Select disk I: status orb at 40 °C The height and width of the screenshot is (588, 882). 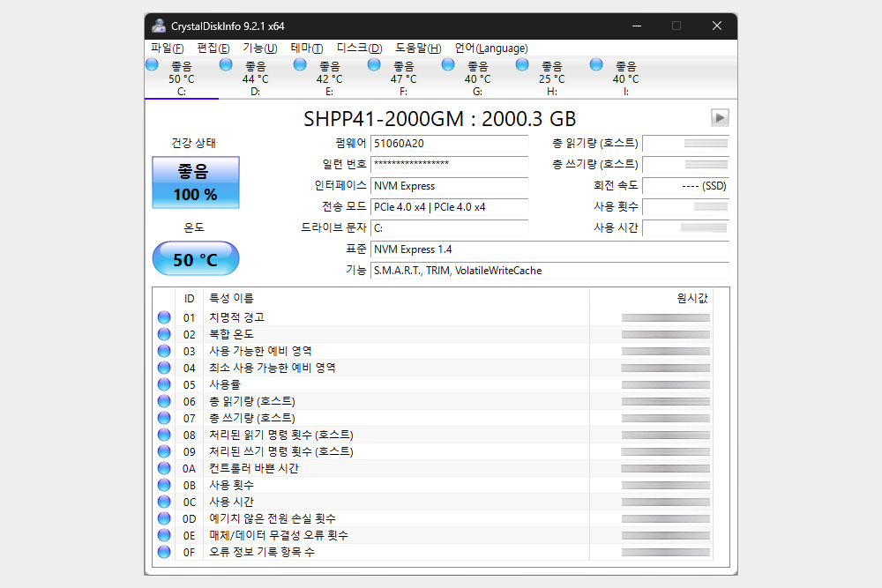click(597, 64)
